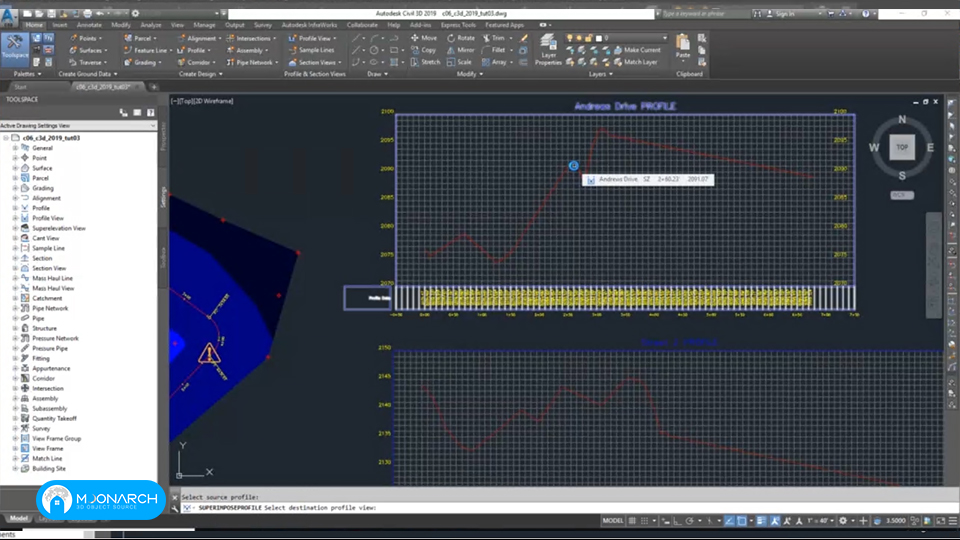The height and width of the screenshot is (540, 960).
Task: Open the Model layout tab
Action: (x=18, y=519)
